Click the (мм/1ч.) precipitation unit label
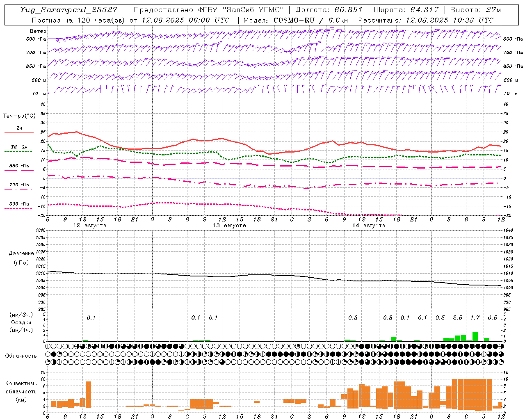Screen dimensions: 525x420 click(x=21, y=330)
